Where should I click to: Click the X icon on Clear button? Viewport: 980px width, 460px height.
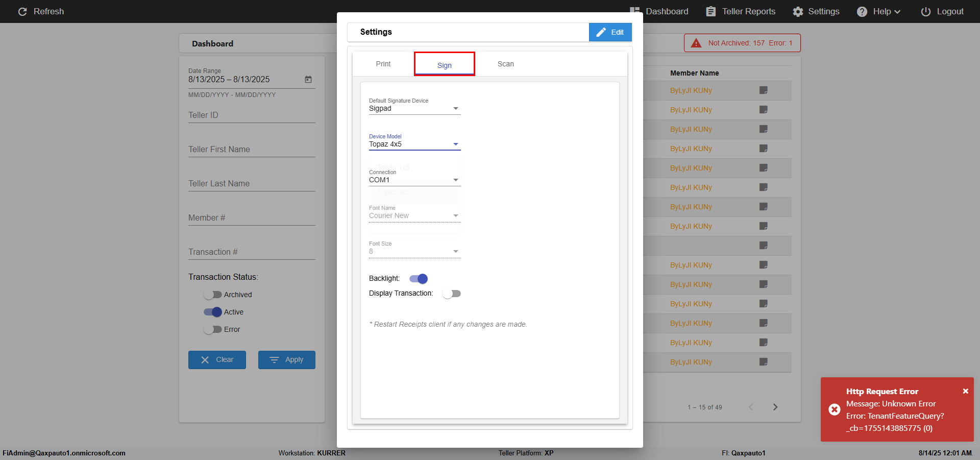(205, 360)
